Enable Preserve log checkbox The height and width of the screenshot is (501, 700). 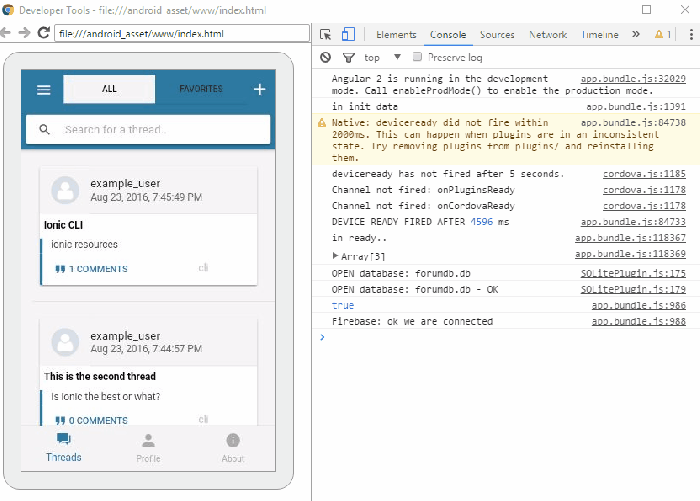pos(417,57)
